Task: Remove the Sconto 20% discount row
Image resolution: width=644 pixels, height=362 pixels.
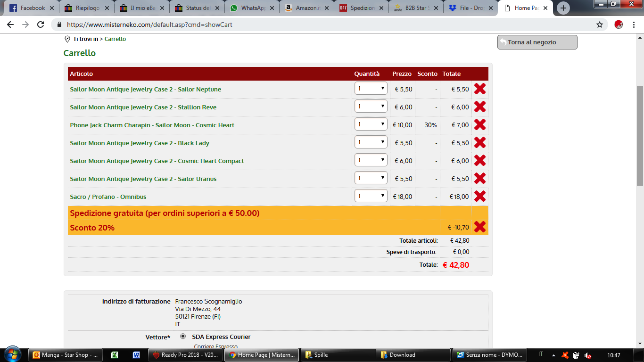Action: tap(479, 227)
